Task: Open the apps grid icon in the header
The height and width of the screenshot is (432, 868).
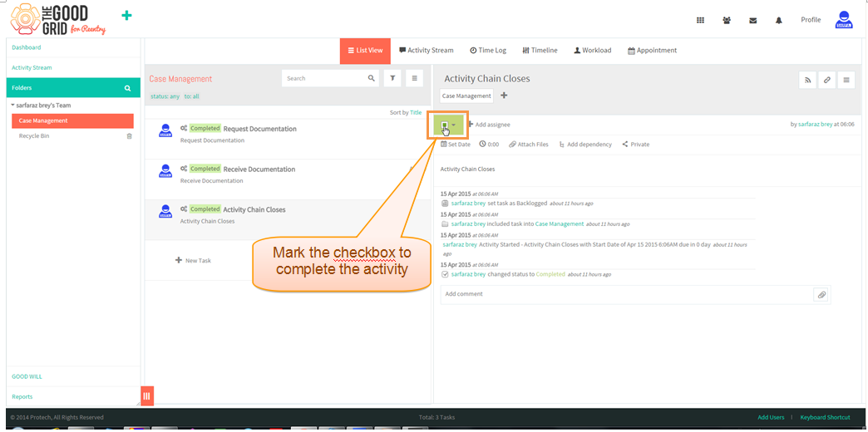Action: pyautogui.click(x=700, y=20)
